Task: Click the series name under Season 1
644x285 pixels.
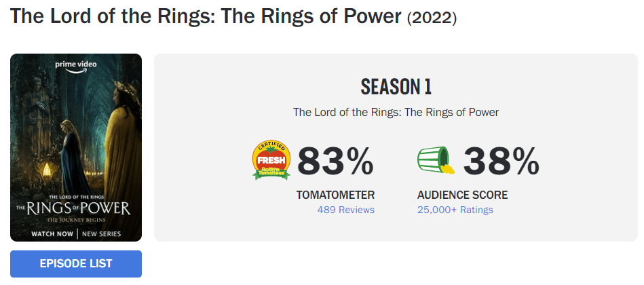Action: pyautogui.click(x=396, y=112)
